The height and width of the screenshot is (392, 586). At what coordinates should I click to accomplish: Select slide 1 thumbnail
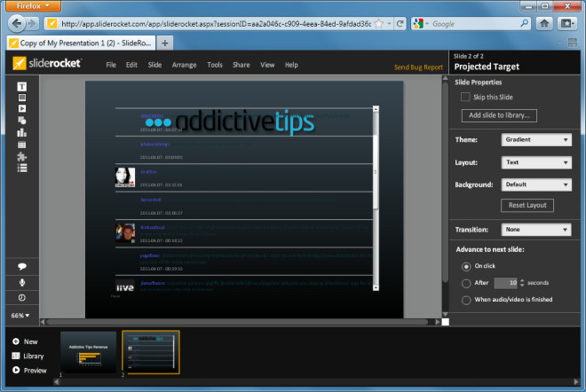(x=88, y=352)
